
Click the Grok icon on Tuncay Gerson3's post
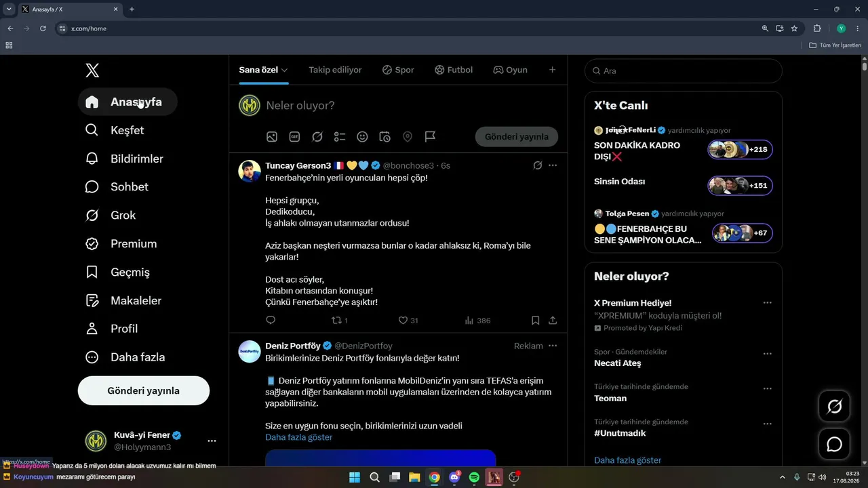(538, 165)
